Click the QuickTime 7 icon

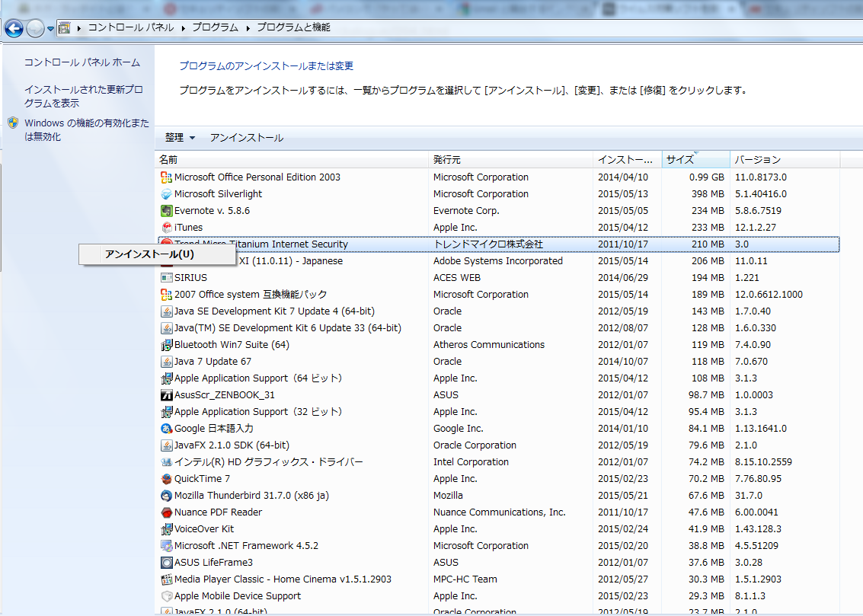167,479
